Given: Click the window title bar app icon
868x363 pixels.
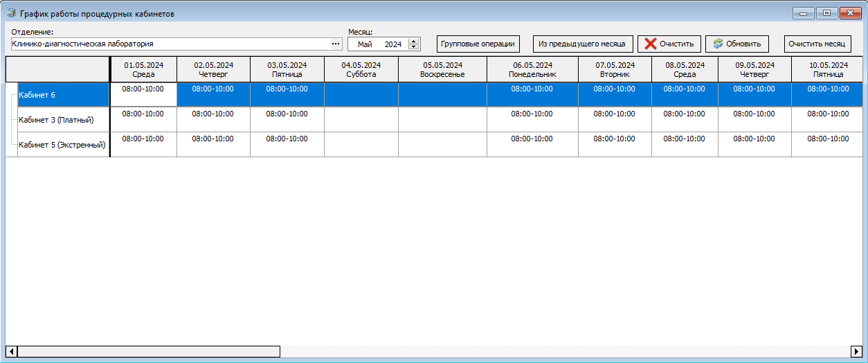Looking at the screenshot, I should (11, 13).
